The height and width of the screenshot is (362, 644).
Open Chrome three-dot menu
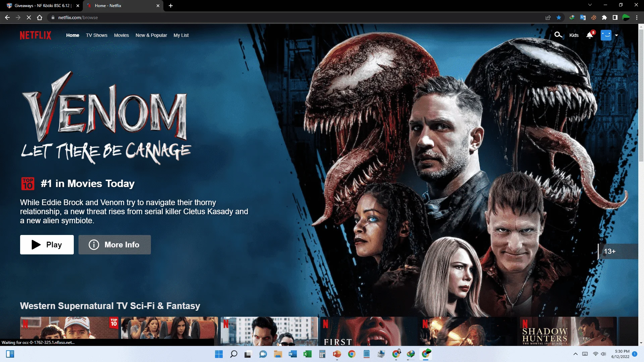click(x=637, y=17)
